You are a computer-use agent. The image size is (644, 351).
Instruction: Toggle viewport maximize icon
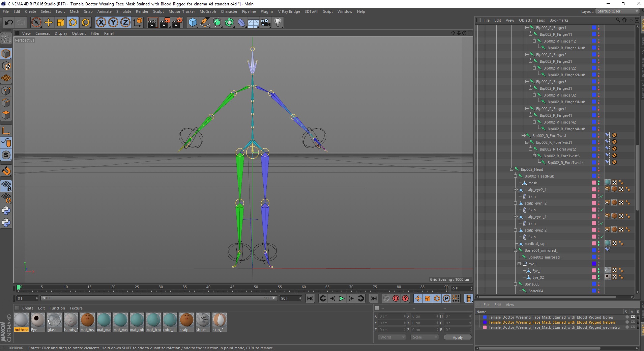[470, 33]
